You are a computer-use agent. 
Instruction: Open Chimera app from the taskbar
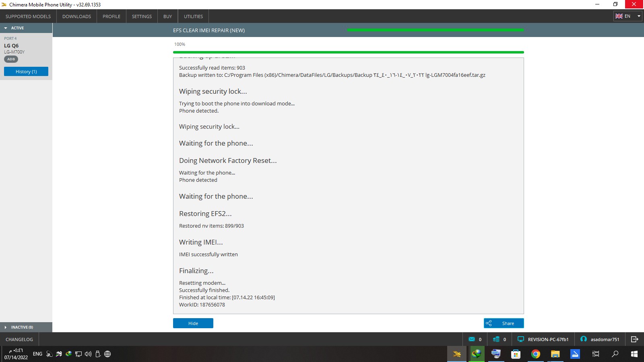click(x=457, y=354)
